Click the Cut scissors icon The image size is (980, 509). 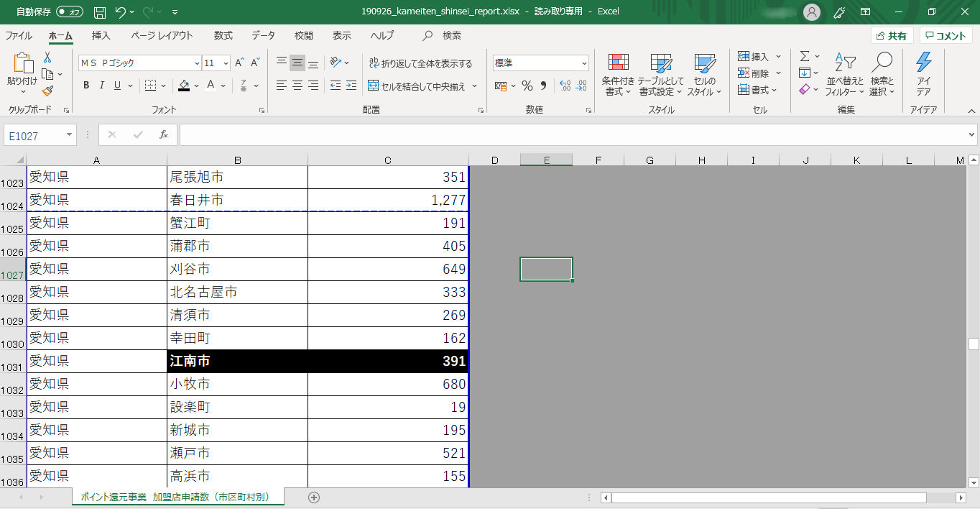(47, 58)
